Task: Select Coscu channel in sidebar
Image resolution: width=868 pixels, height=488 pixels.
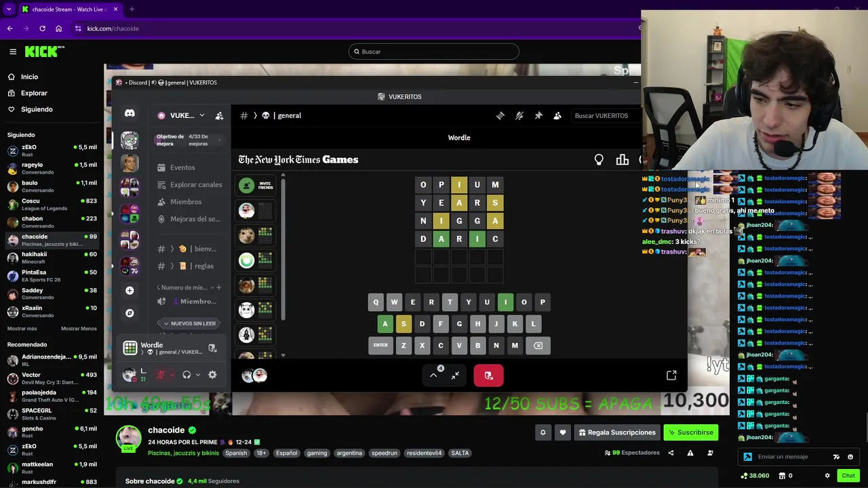Action: point(52,204)
